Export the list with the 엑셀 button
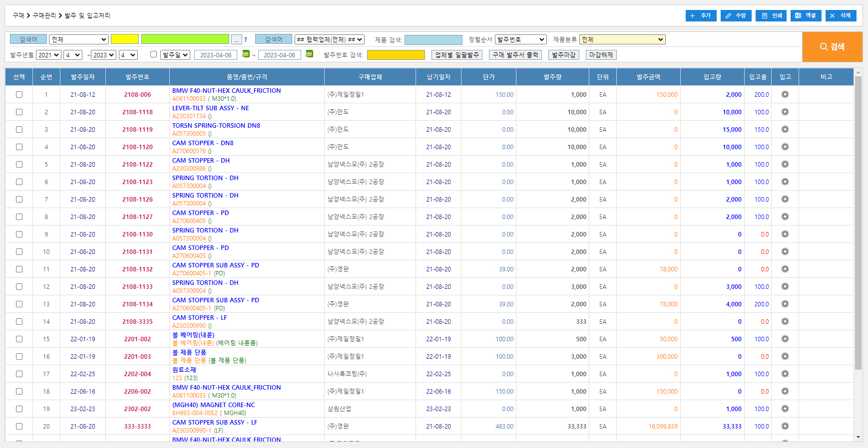 tap(806, 15)
